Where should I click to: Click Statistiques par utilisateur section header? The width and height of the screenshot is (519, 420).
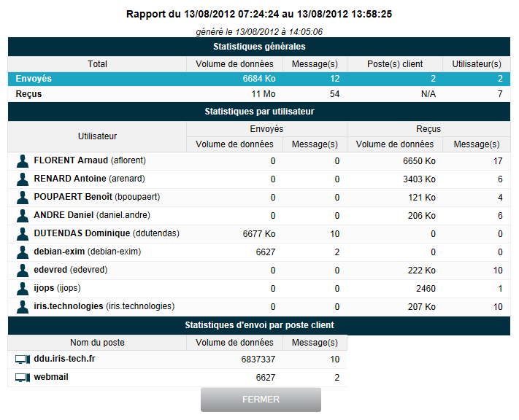(x=259, y=112)
